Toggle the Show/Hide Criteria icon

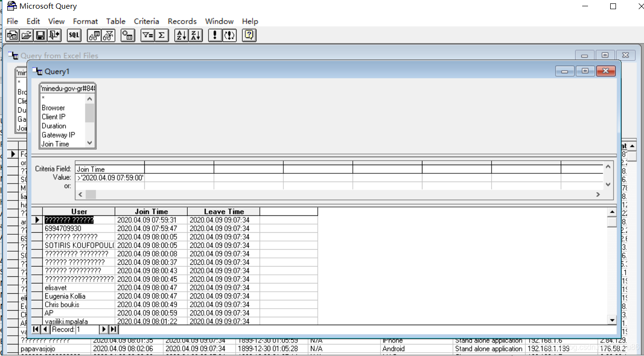click(108, 35)
